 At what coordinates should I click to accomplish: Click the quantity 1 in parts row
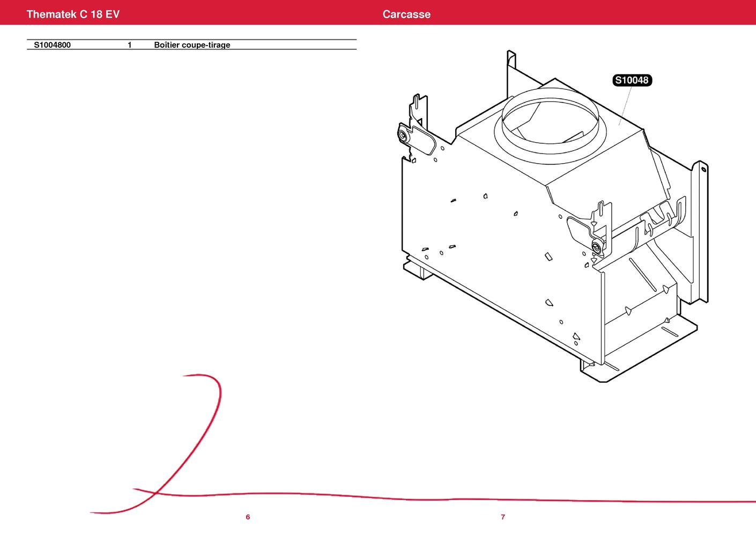coord(130,45)
